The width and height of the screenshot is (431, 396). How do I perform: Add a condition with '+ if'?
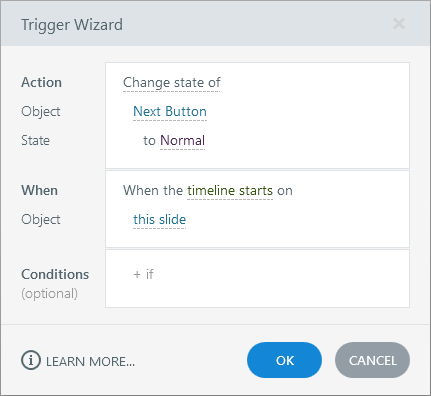click(143, 274)
